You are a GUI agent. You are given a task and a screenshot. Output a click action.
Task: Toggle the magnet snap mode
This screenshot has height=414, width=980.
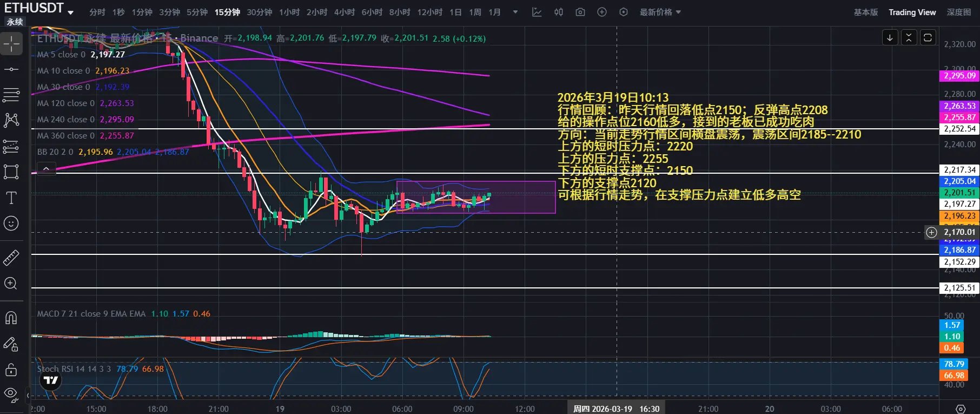(11, 318)
